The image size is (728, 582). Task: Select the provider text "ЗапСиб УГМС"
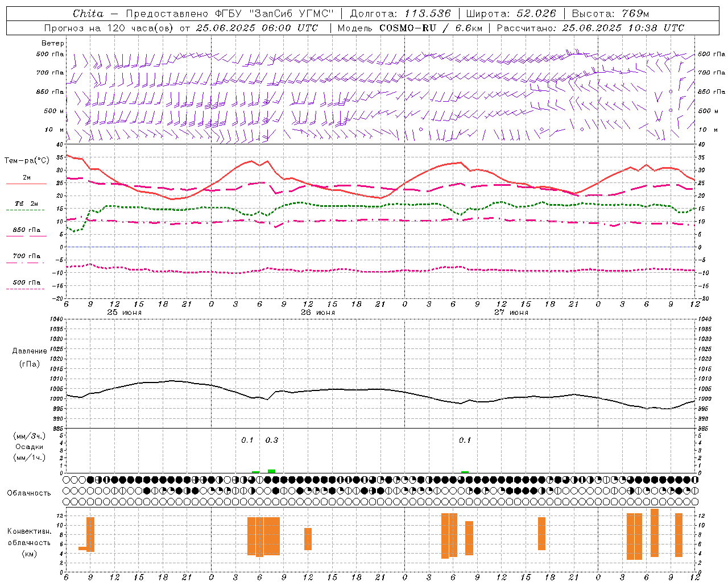(291, 14)
